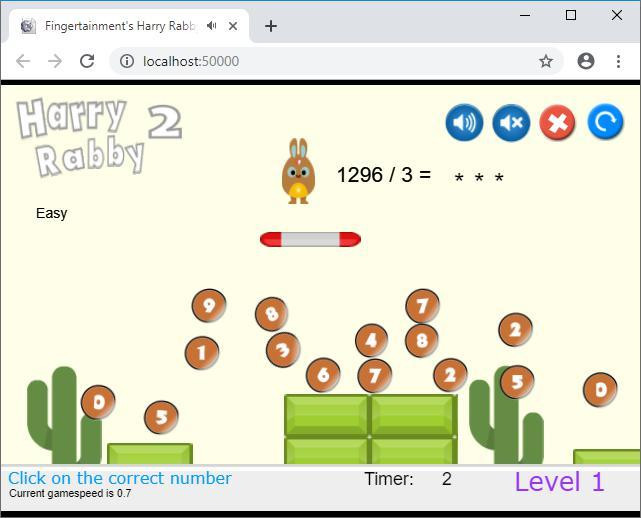Click the red X quit game button
This screenshot has height=518, width=641.
coord(558,122)
